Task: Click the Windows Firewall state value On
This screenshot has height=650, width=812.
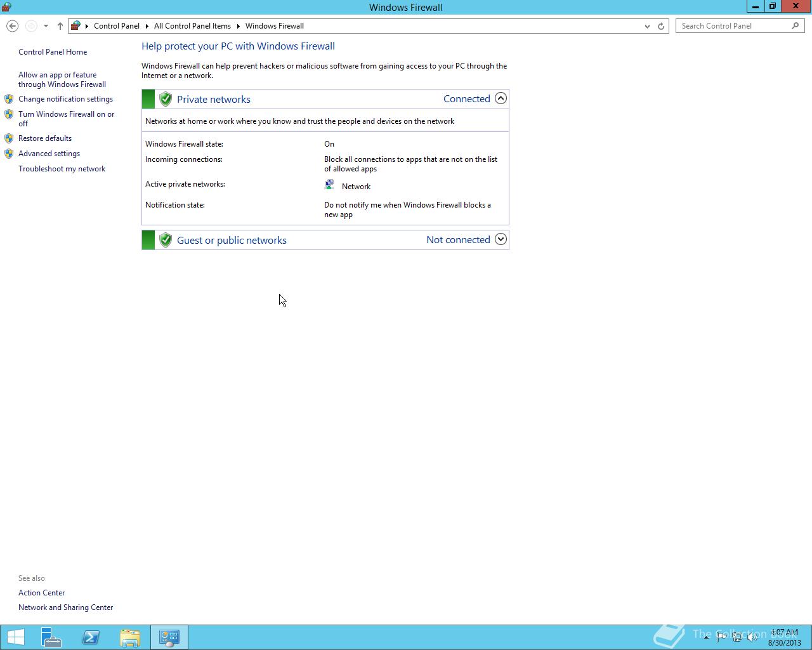Action: (329, 144)
